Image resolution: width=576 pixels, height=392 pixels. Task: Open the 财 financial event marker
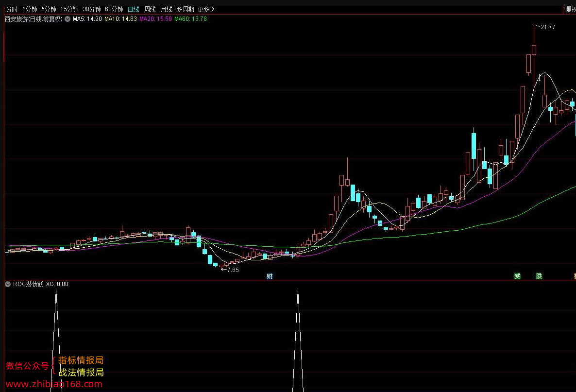(x=270, y=276)
